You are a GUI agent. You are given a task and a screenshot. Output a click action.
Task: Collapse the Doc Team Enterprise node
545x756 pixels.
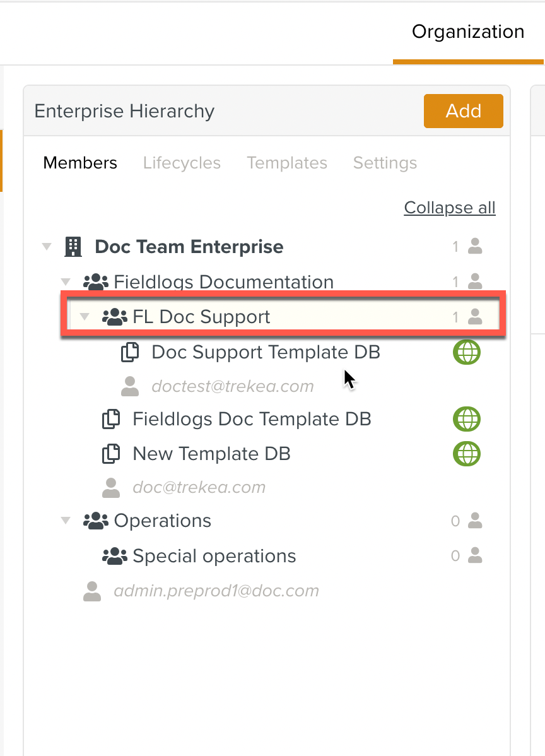pyautogui.click(x=47, y=247)
